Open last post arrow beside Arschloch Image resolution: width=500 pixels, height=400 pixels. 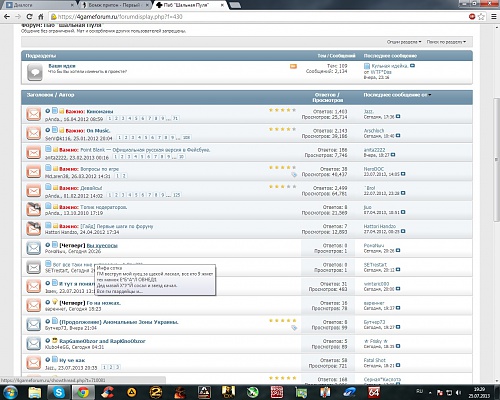click(x=398, y=136)
